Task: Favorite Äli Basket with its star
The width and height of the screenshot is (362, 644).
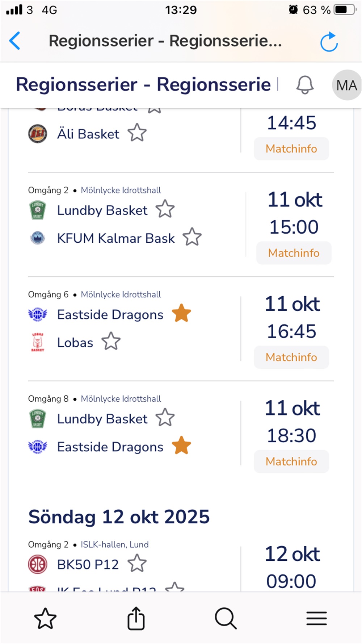Action: (137, 133)
